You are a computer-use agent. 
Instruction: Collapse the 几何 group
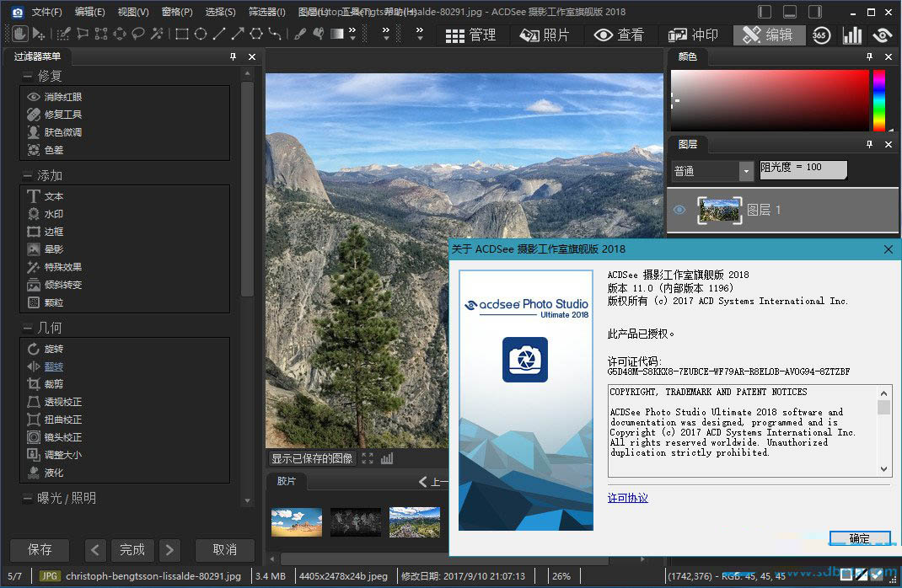[x=28, y=328]
